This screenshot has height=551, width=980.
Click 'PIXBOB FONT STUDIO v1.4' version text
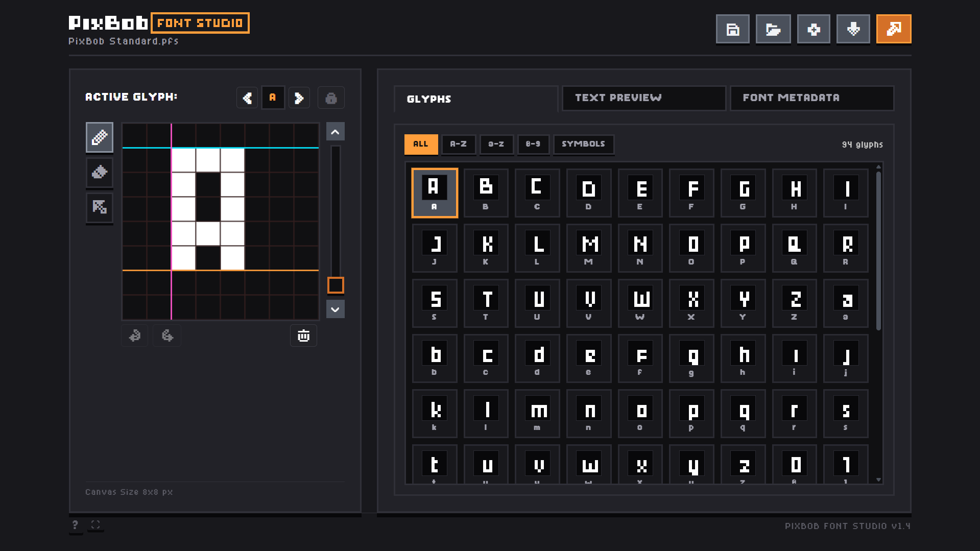click(x=848, y=526)
